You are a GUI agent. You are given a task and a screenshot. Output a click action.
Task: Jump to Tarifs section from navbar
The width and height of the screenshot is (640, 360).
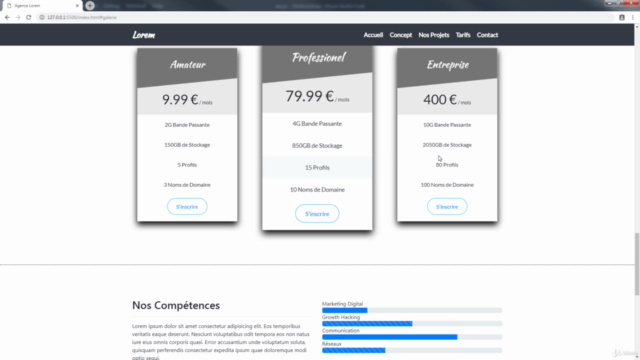point(463,35)
